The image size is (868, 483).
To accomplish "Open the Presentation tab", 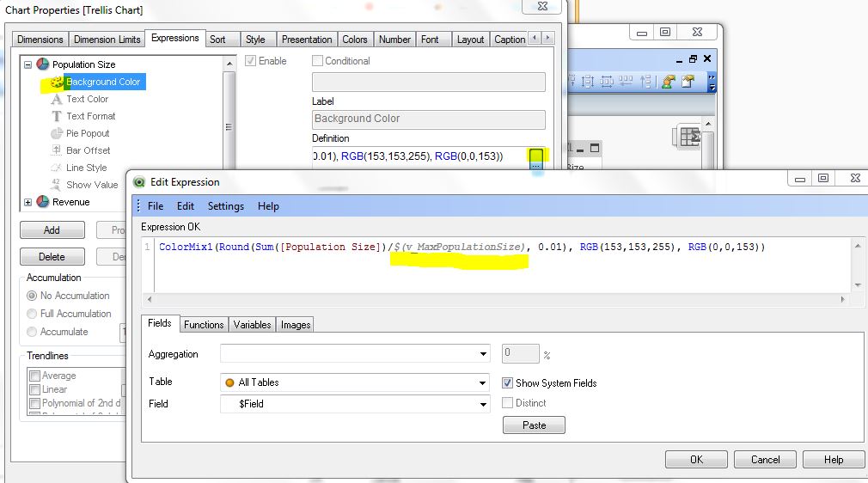I will (x=307, y=40).
